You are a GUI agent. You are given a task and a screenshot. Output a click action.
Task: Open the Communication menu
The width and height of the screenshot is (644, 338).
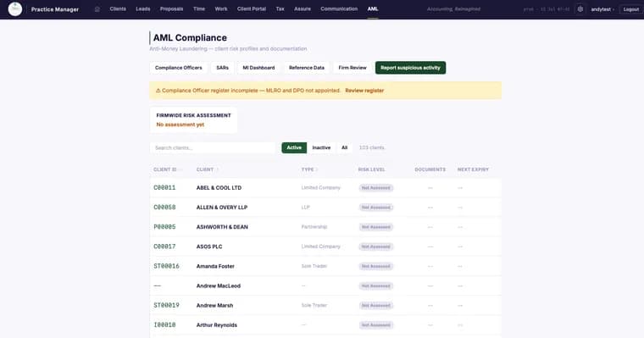click(x=339, y=9)
